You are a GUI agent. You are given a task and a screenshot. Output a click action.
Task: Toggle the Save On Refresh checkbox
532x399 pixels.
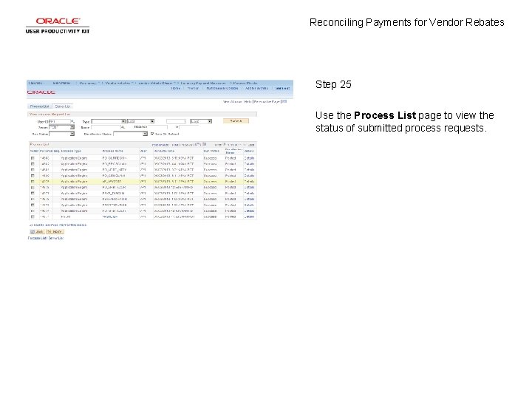pyautogui.click(x=152, y=134)
